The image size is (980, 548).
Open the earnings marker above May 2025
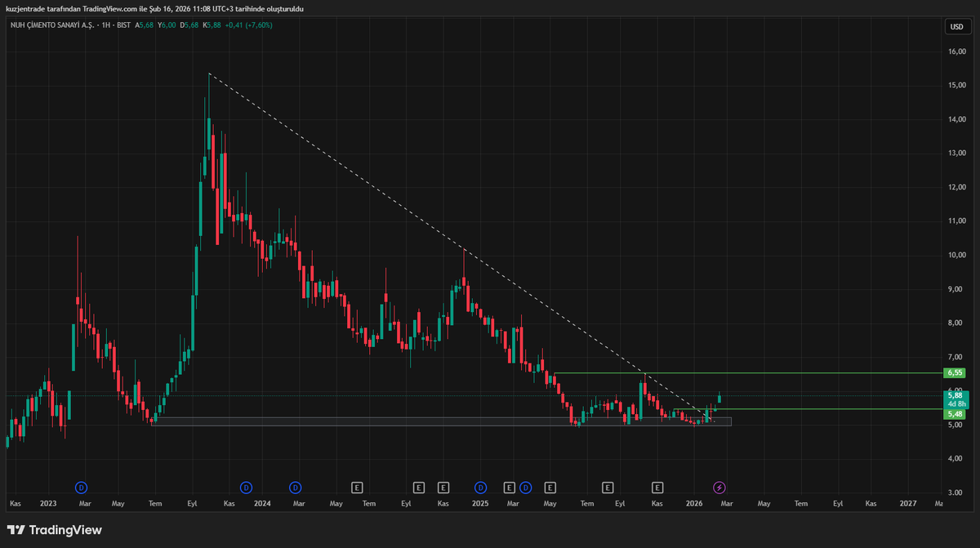click(550, 488)
